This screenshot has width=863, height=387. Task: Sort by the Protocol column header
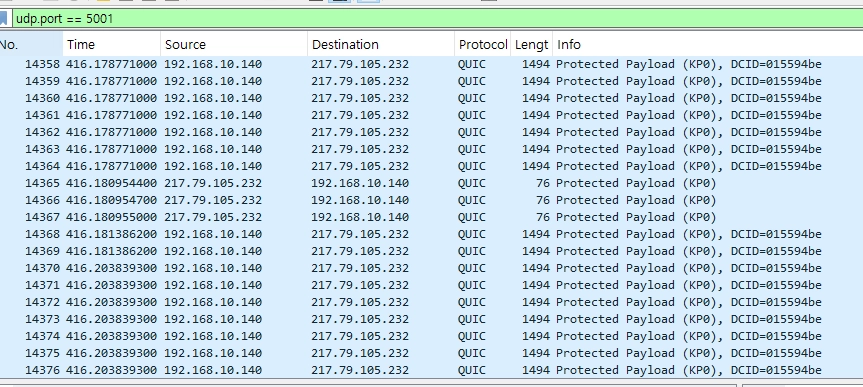pos(483,45)
